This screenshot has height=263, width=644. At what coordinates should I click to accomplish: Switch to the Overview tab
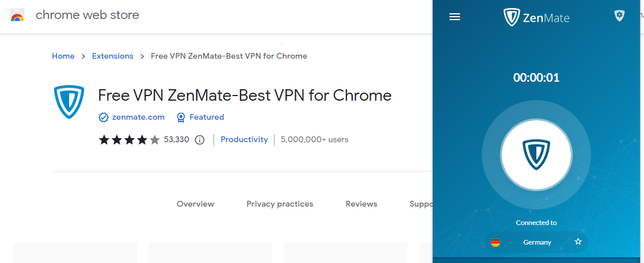(x=195, y=204)
